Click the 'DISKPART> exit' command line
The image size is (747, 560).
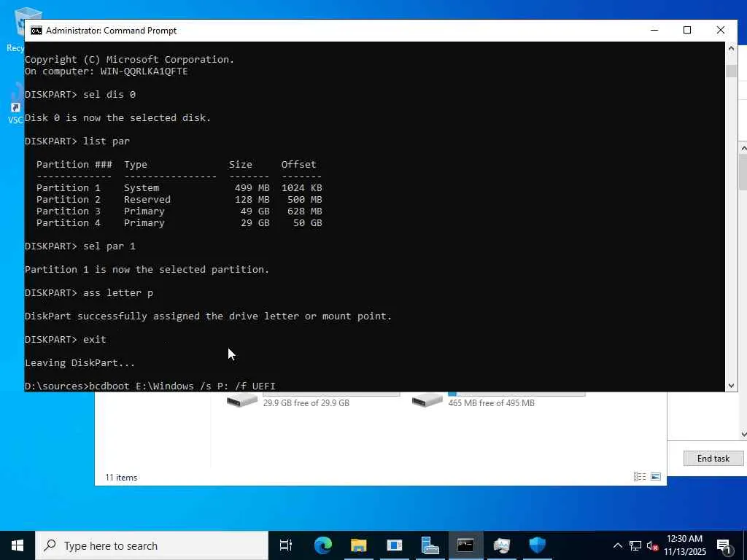pos(66,339)
